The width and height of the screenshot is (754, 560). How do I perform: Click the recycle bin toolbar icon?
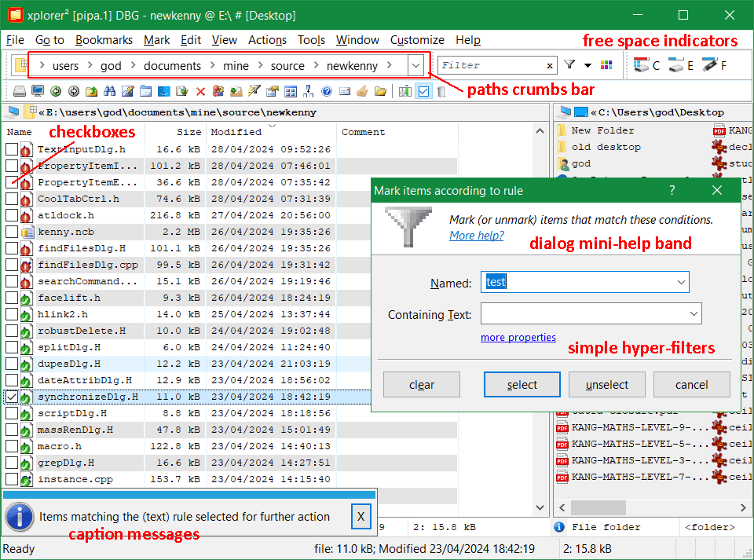pos(441,91)
